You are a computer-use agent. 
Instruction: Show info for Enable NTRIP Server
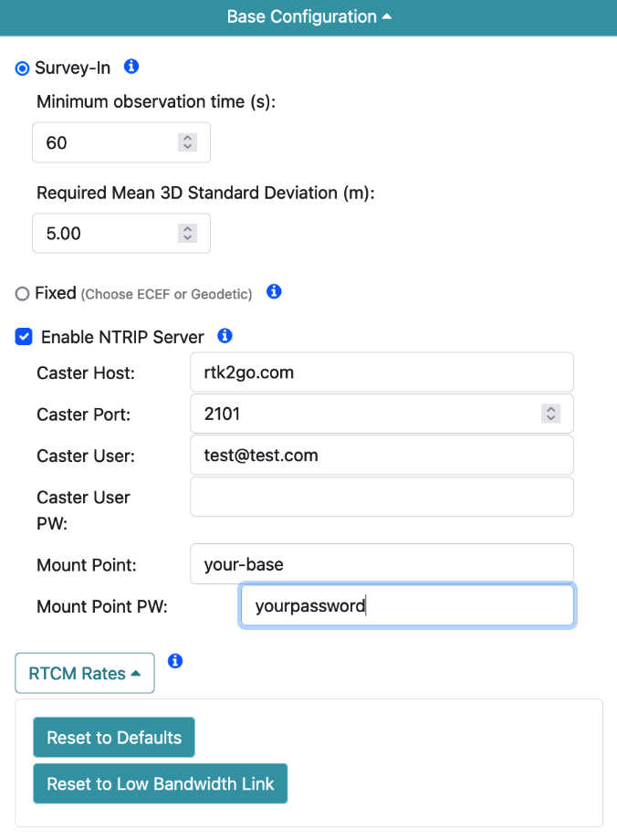point(225,336)
